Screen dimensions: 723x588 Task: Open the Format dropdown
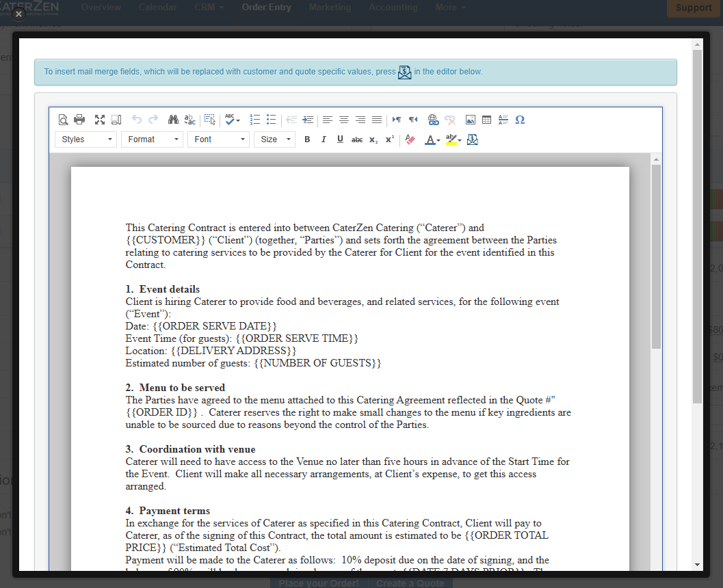(152, 139)
